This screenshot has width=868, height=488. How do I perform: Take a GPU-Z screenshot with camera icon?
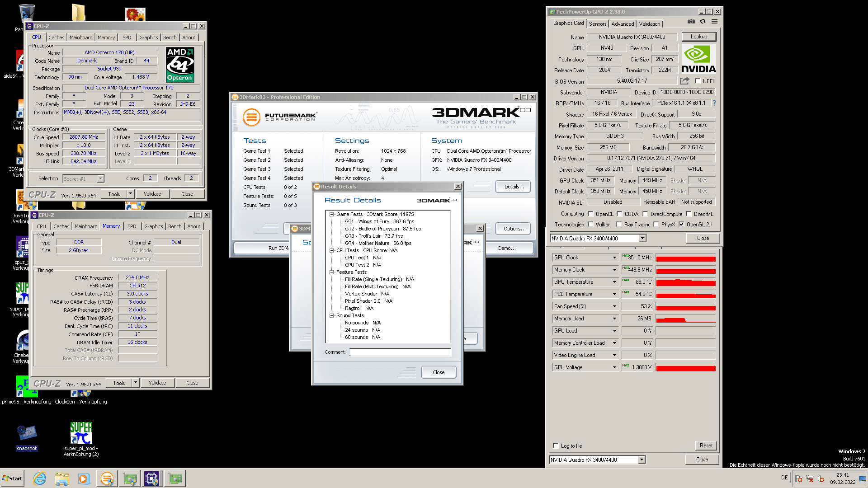[x=691, y=21]
